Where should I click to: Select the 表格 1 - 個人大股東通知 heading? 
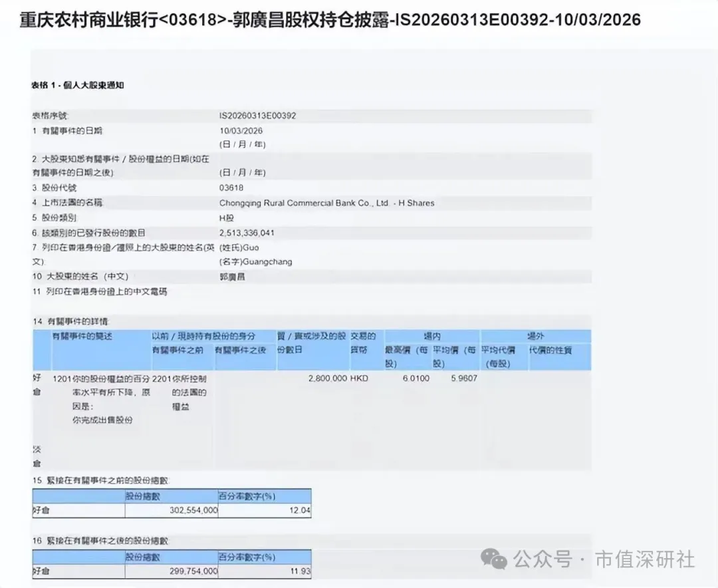[x=77, y=85]
